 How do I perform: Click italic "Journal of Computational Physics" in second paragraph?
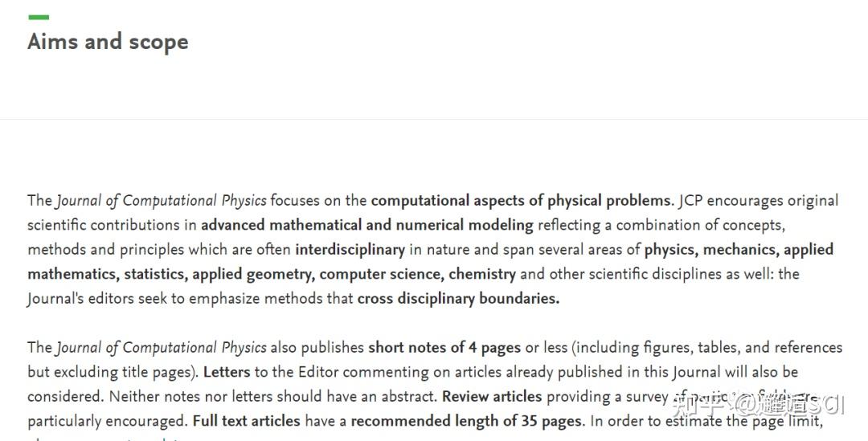161,348
